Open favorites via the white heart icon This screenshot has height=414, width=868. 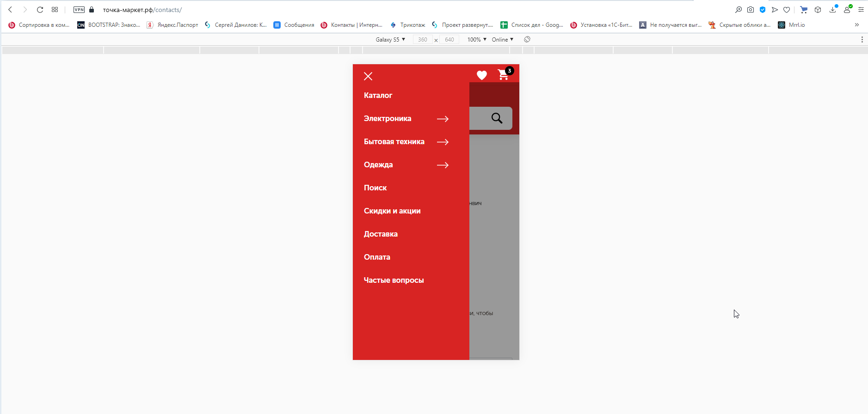(x=482, y=75)
